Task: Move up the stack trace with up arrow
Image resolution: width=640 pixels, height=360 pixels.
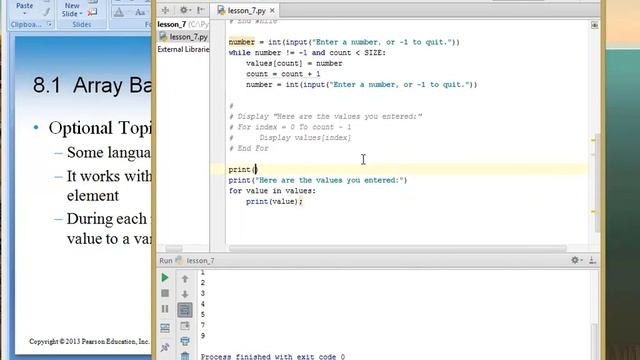Action: click(x=185, y=279)
